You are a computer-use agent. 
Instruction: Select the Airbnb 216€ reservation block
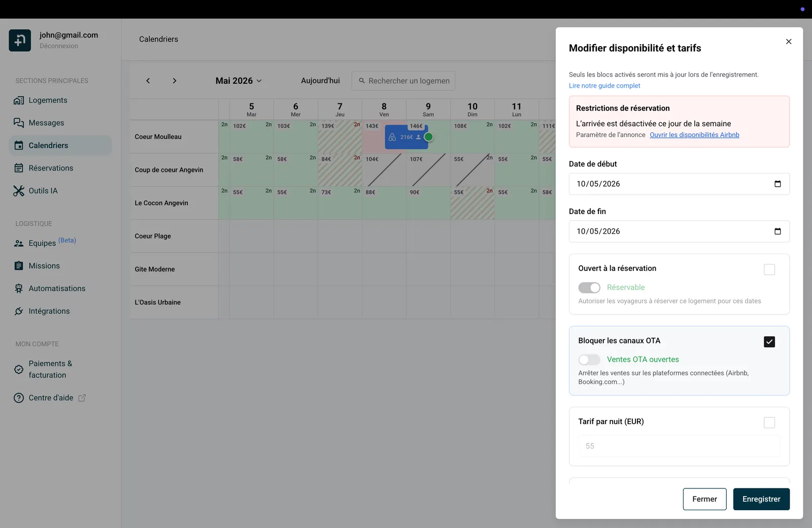coord(405,137)
